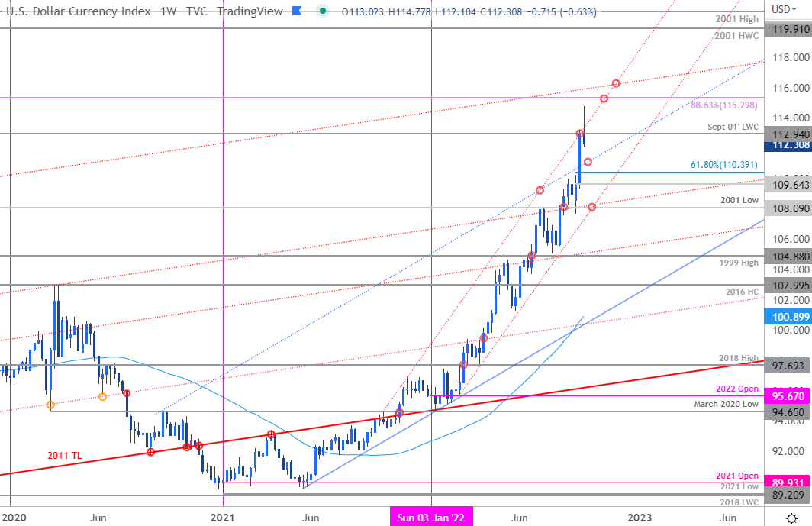
Task: Click the 112.940 price label
Action: tap(788, 134)
